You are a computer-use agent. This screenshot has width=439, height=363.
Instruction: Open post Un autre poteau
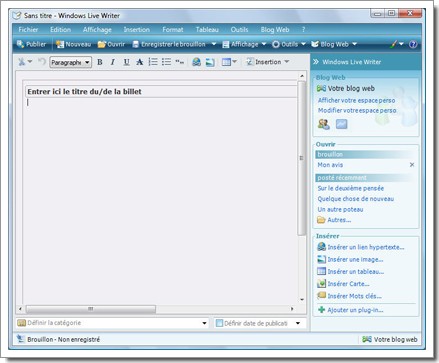pyautogui.click(x=340, y=209)
